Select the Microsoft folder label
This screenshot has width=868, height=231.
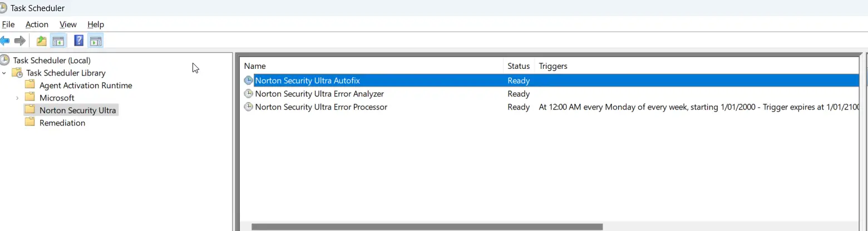(57, 98)
